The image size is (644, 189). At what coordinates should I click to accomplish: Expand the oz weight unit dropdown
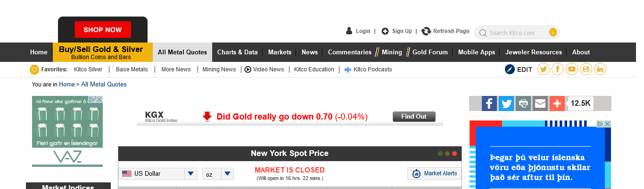[228, 174]
